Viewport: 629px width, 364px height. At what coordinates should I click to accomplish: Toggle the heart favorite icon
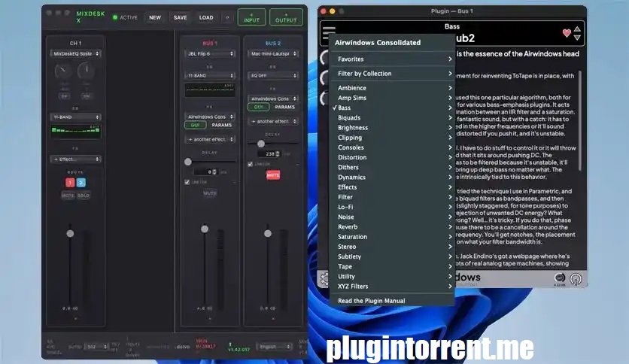(567, 33)
